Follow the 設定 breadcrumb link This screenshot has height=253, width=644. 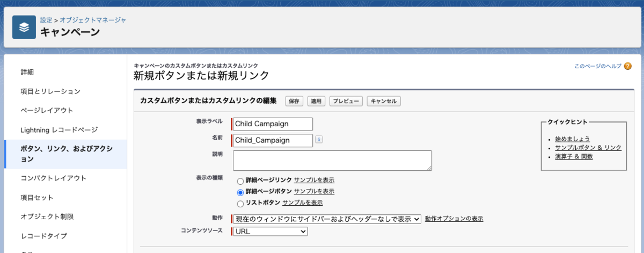pyautogui.click(x=46, y=20)
